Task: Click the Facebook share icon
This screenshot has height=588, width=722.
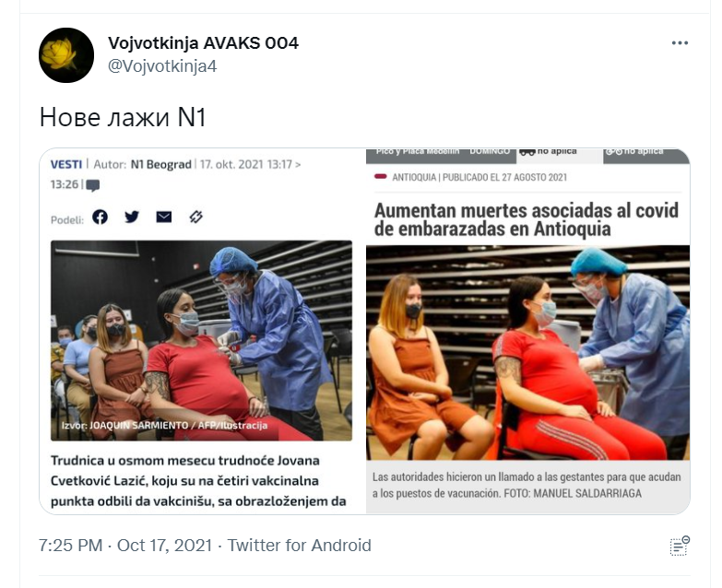Action: pyautogui.click(x=100, y=217)
